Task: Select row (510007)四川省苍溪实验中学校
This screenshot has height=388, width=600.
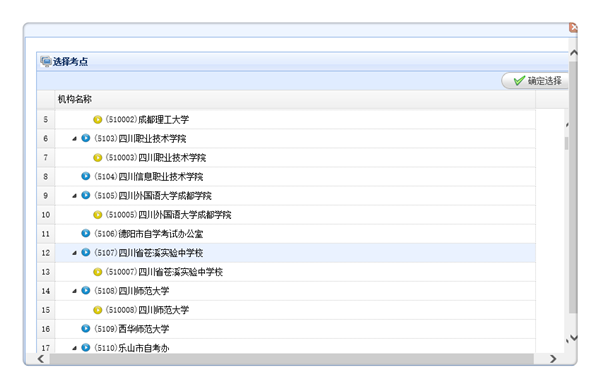Action: coord(295,272)
